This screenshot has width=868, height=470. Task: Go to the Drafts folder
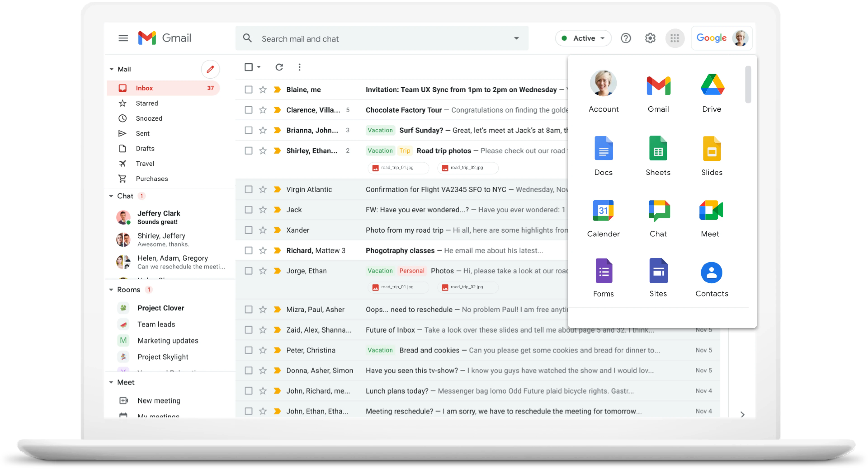click(x=145, y=149)
